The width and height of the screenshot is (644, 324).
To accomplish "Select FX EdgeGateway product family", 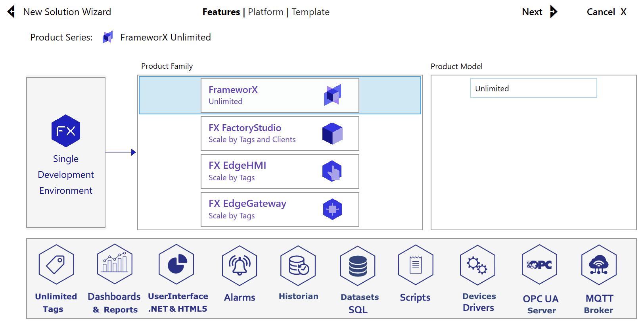I will coord(280,210).
